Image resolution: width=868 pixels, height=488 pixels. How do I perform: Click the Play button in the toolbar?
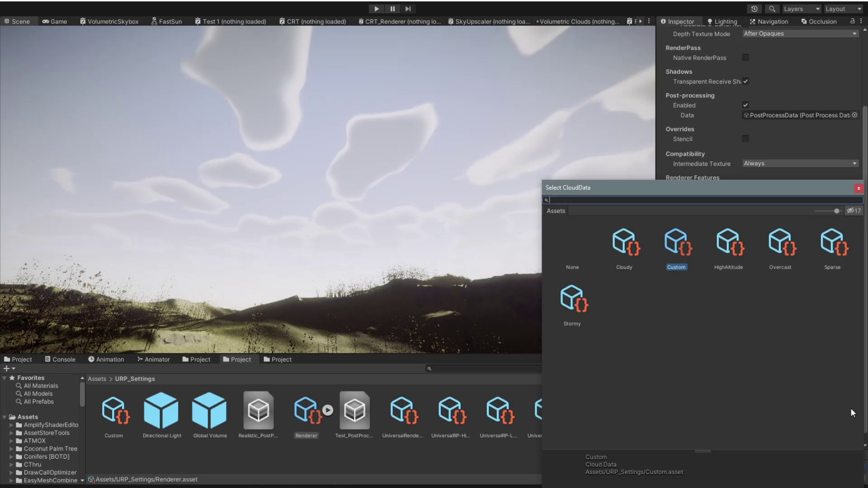(x=376, y=9)
